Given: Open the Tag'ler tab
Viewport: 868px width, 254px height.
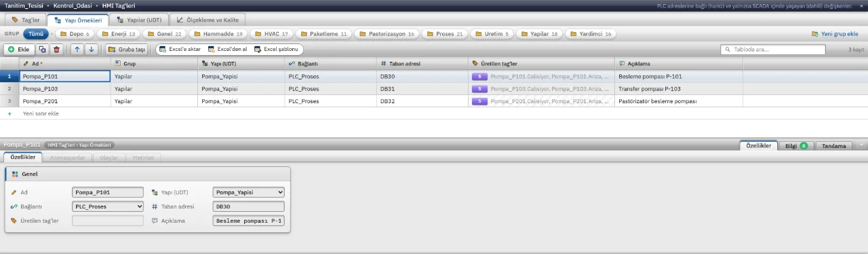Looking at the screenshot, I should coord(26,20).
